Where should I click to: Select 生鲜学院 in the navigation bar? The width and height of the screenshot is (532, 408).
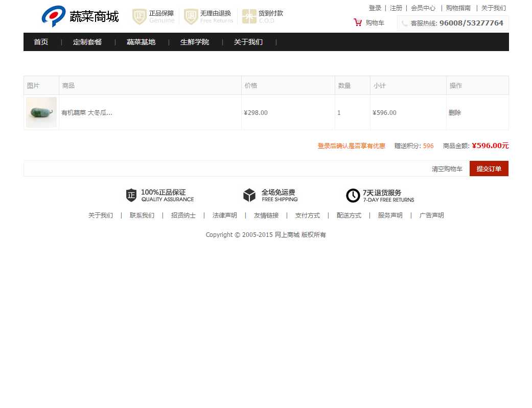pos(195,42)
